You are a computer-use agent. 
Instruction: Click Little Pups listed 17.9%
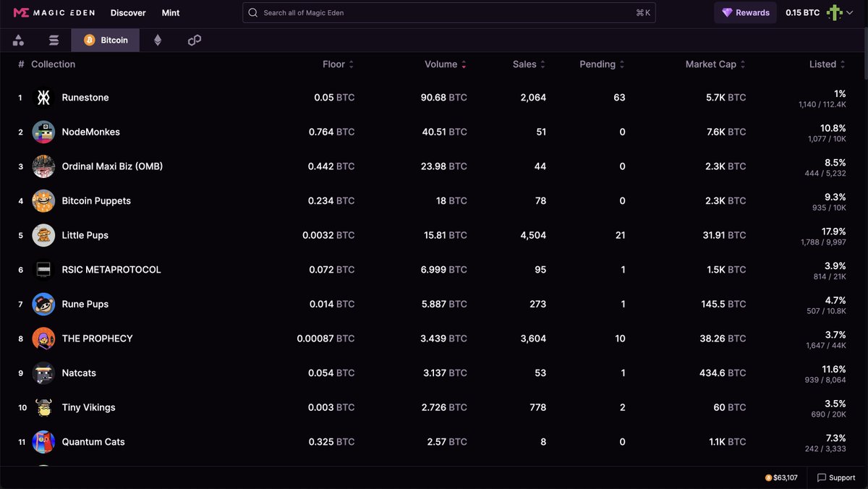point(834,231)
